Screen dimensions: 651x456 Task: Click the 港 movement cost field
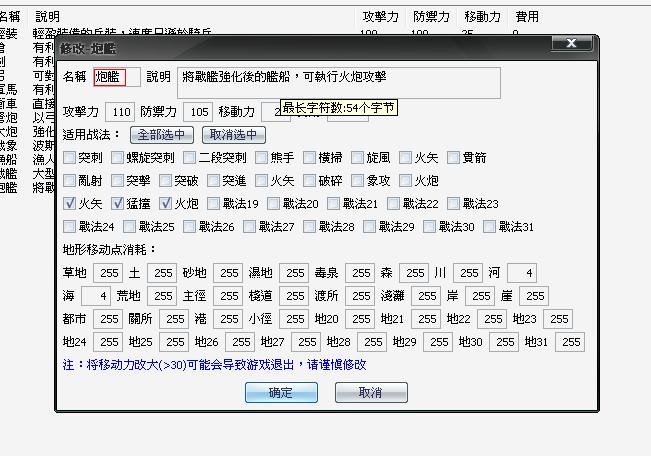click(x=228, y=319)
